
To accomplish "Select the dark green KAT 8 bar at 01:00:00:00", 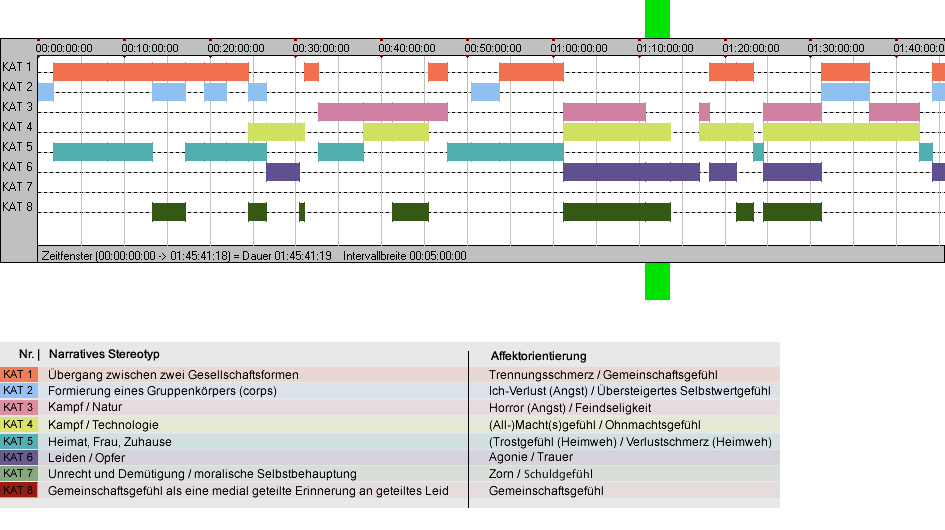I will point(617,212).
